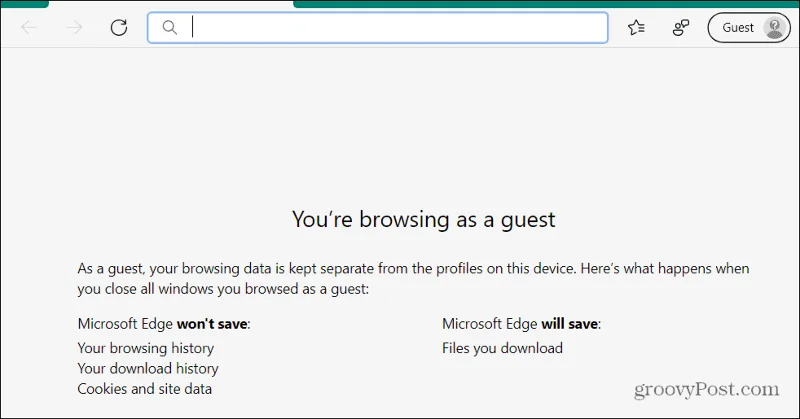The image size is (800, 419).
Task: Select the "You're browsing as a guest" heading
Action: (x=423, y=219)
